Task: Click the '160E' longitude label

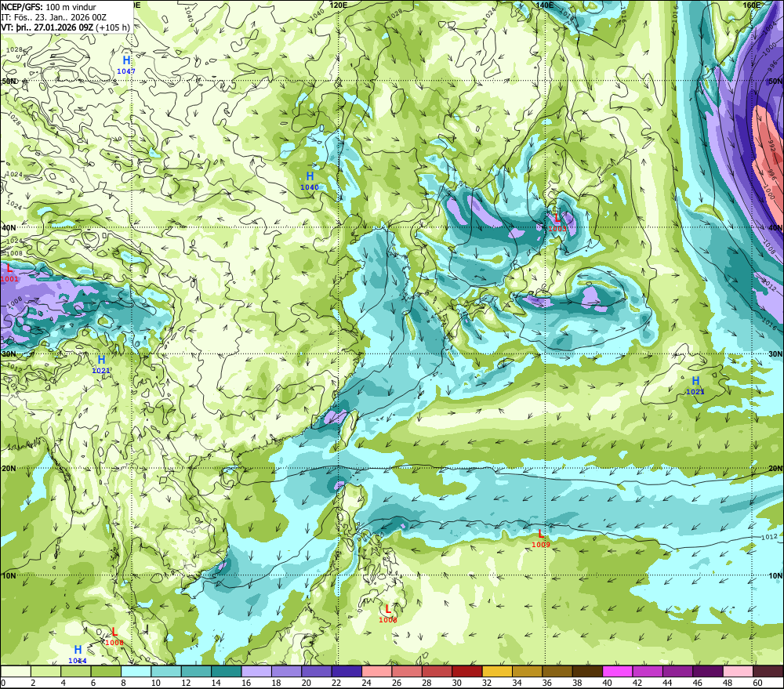Action: (752, 5)
